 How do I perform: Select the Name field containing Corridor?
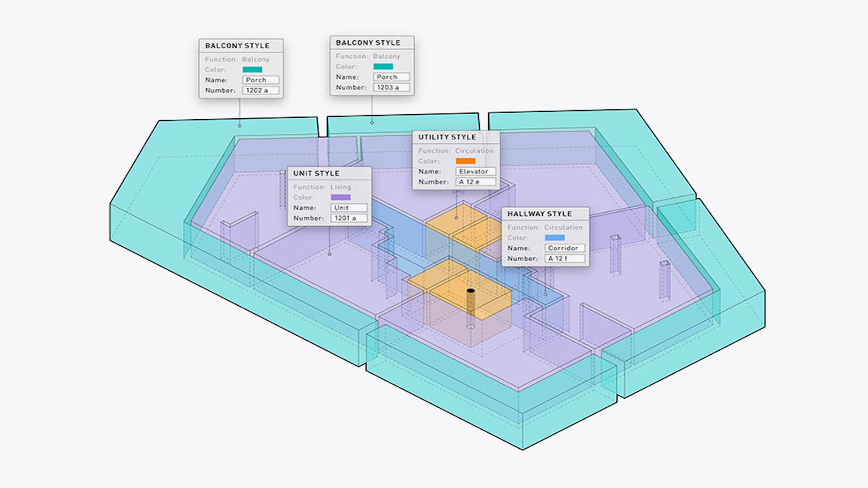tap(565, 248)
